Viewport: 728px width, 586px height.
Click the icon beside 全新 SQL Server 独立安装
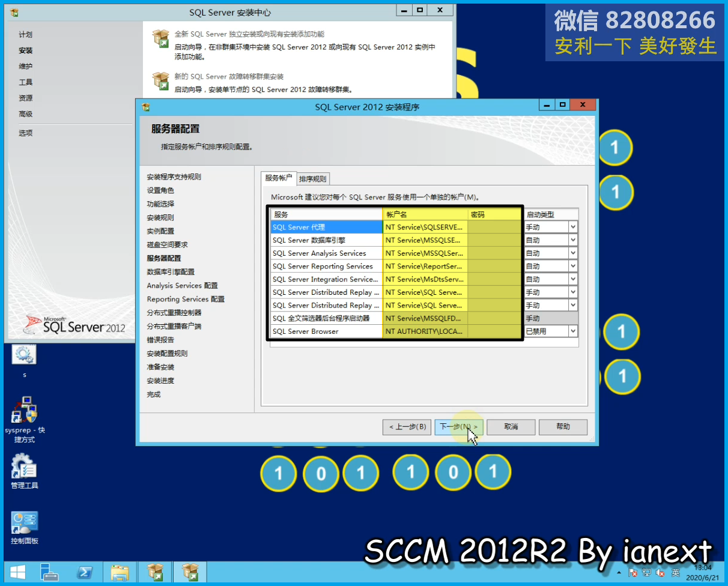161,38
